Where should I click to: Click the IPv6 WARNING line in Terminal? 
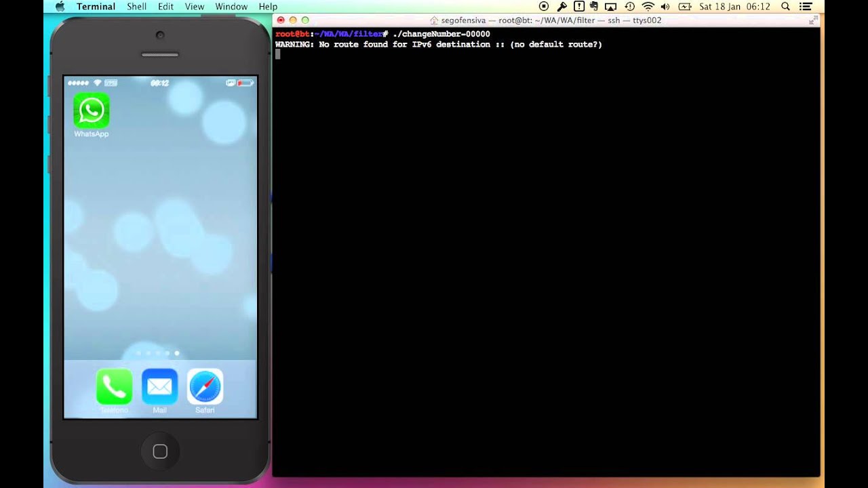click(439, 45)
